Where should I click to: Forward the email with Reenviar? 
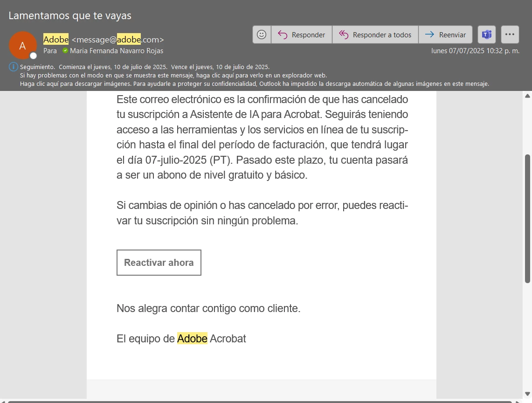pyautogui.click(x=445, y=35)
